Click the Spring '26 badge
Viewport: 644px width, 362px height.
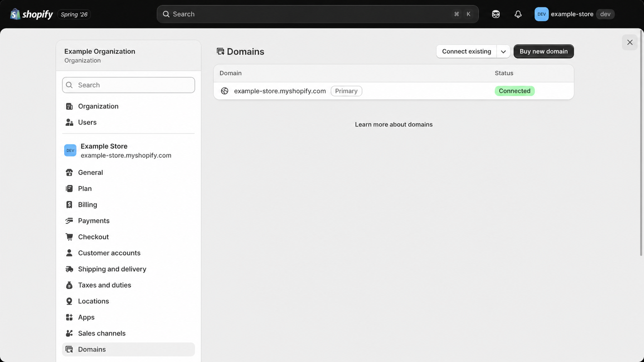tap(74, 14)
